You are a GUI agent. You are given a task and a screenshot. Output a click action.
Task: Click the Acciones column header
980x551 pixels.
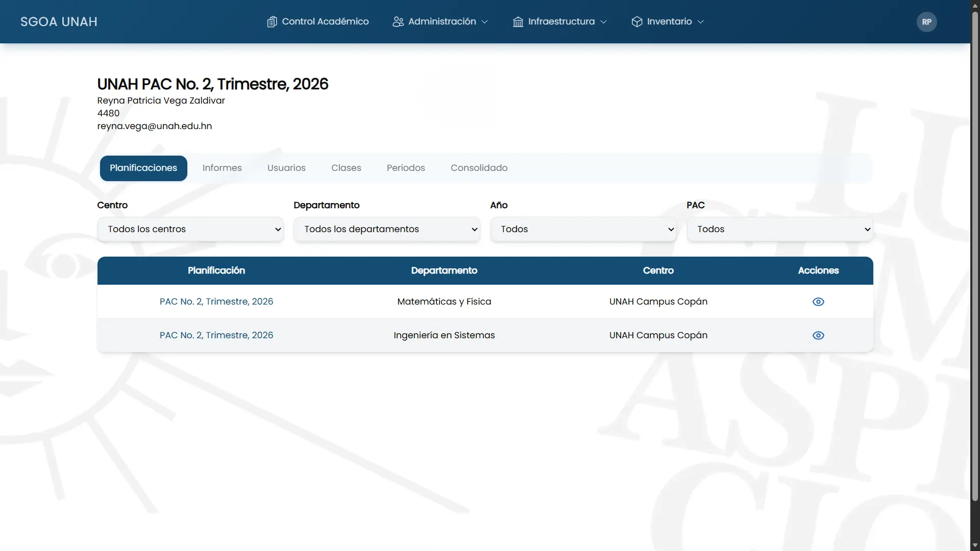(818, 271)
